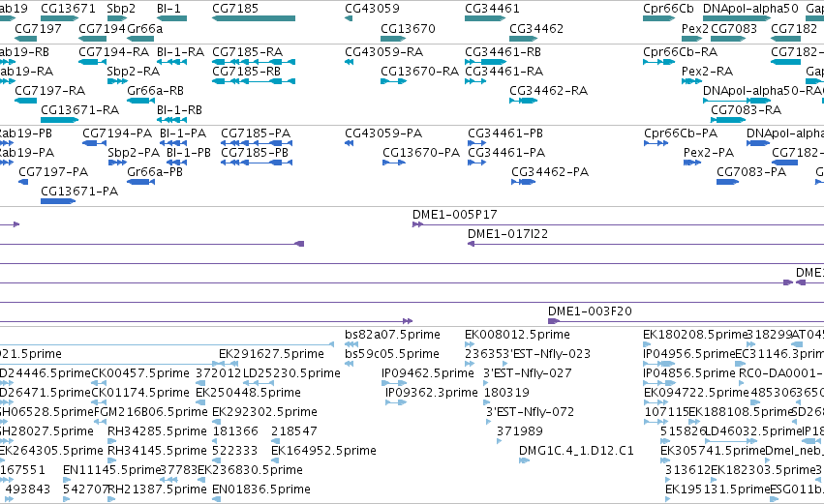824x504 pixels.
Task: Select the CG34461 gene bar
Action: tap(485, 18)
